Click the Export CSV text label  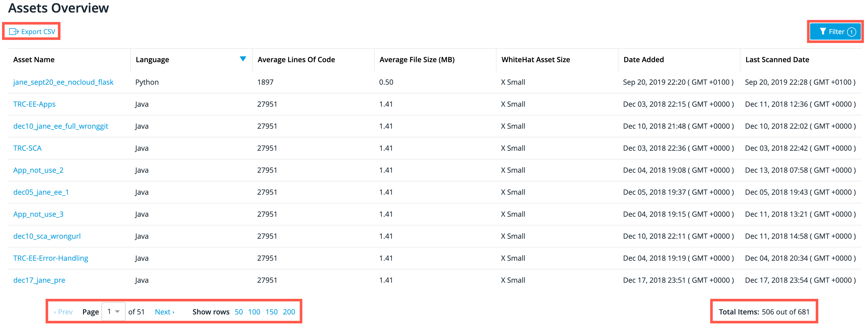tap(38, 32)
